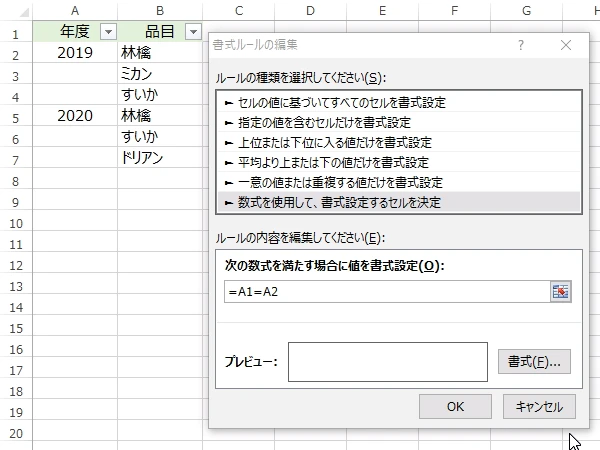Viewport: 600px width, 450px height.
Task: Select rule type 数式を使用して、書式設定するセルを決定
Action: tap(399, 202)
